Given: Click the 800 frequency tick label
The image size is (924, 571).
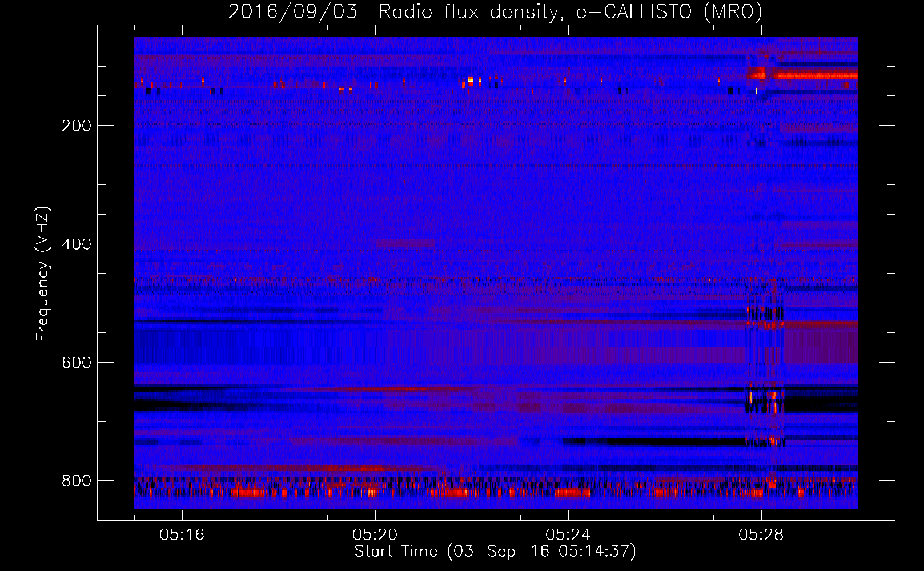Looking at the screenshot, I should pos(77,481).
